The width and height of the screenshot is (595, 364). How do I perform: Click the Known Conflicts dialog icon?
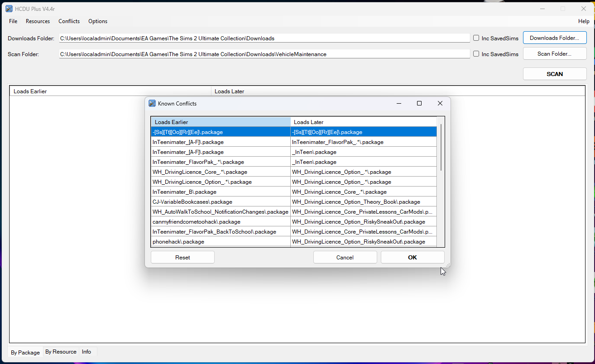point(152,103)
